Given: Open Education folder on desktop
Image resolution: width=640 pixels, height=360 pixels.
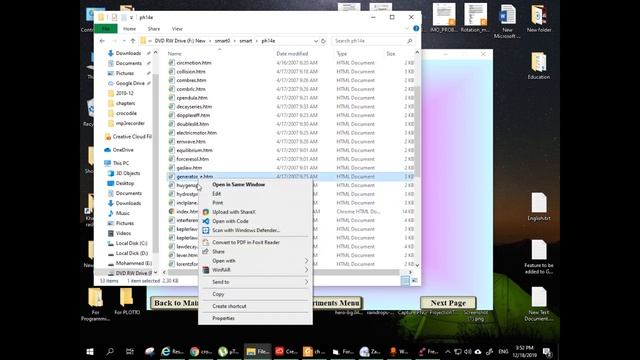Looking at the screenshot, I should (539, 66).
